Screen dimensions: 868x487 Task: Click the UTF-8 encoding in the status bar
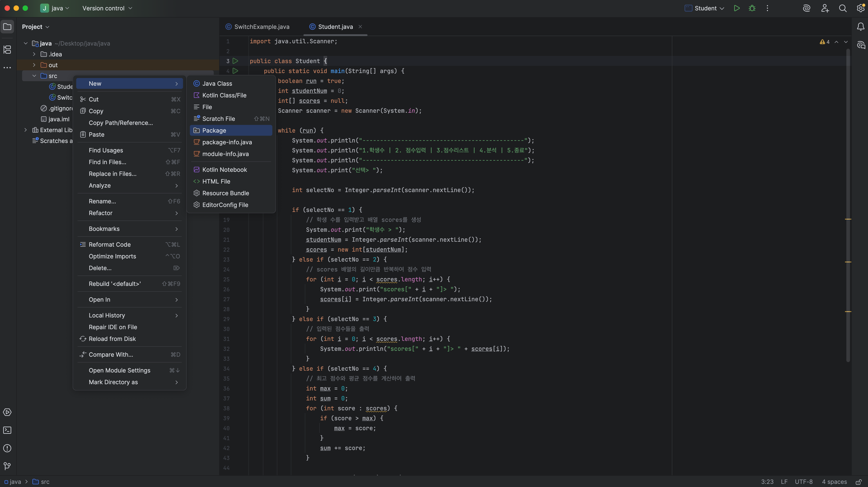coord(803,482)
